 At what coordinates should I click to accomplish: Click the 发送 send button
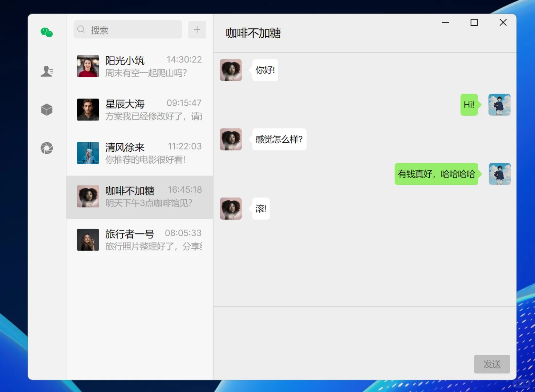[x=492, y=364]
